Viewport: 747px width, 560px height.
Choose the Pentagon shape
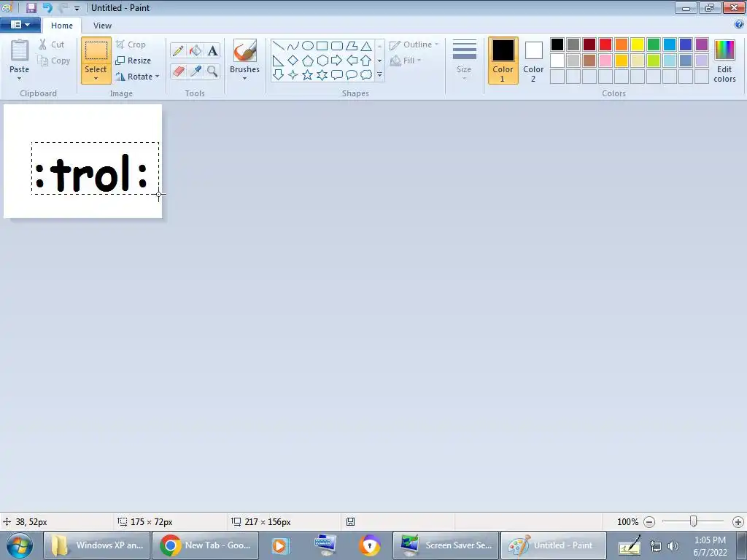[308, 61]
